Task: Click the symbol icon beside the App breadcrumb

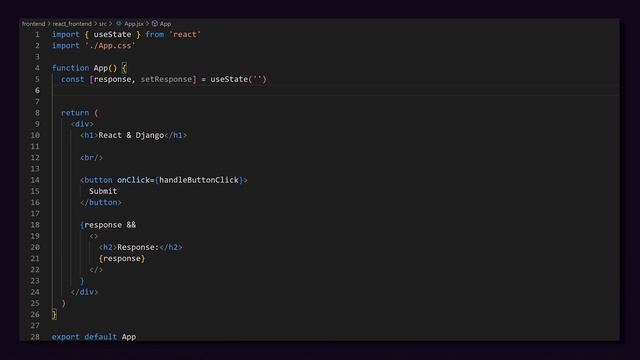Action: pos(155,24)
